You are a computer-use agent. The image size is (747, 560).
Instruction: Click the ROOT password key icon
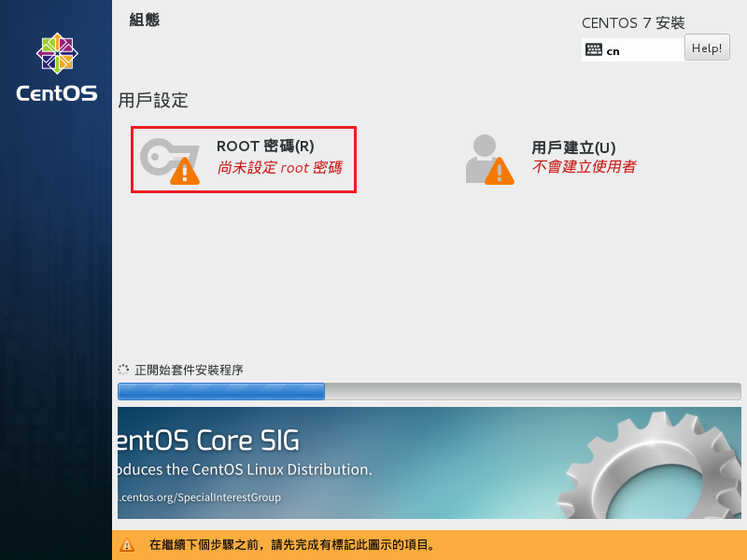click(x=163, y=154)
